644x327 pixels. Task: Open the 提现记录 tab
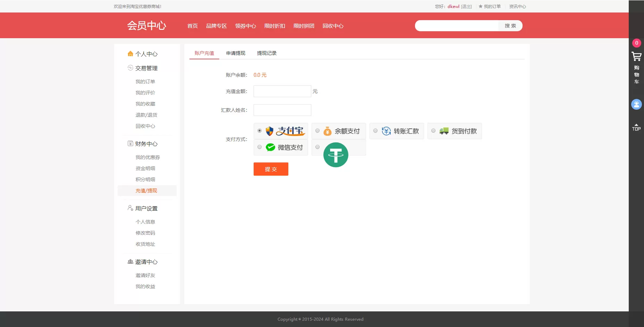click(x=266, y=53)
